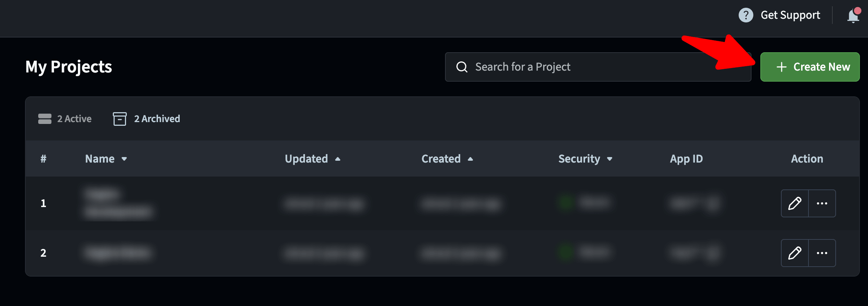This screenshot has width=868, height=306.
Task: Sort projects by Name column arrow
Action: [124, 159]
